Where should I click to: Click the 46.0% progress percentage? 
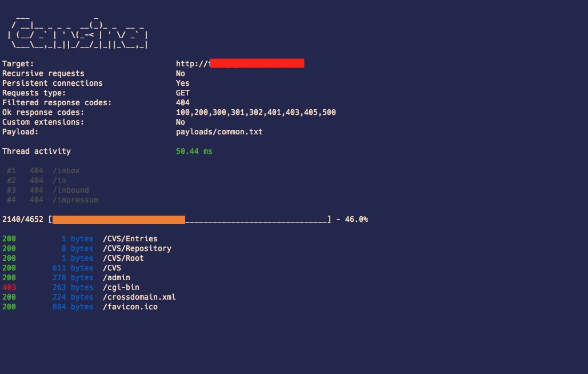coord(356,220)
